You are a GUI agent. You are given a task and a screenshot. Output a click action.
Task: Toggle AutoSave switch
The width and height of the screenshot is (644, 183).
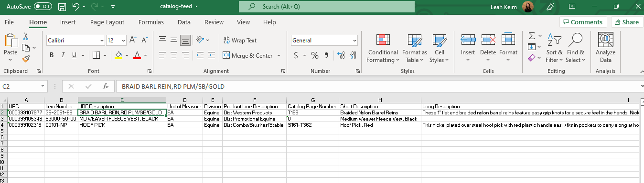click(x=43, y=7)
